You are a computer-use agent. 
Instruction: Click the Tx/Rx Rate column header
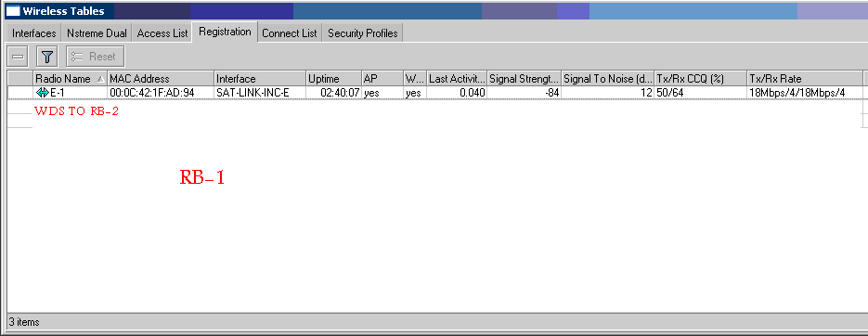tap(805, 79)
